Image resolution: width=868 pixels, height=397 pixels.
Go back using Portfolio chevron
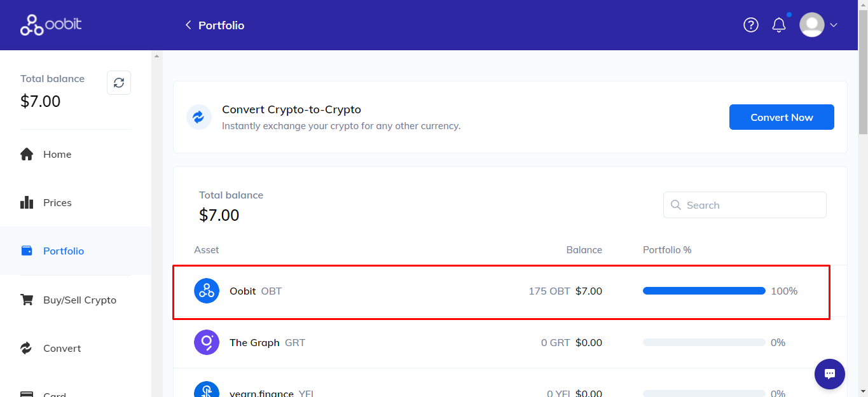click(x=188, y=25)
